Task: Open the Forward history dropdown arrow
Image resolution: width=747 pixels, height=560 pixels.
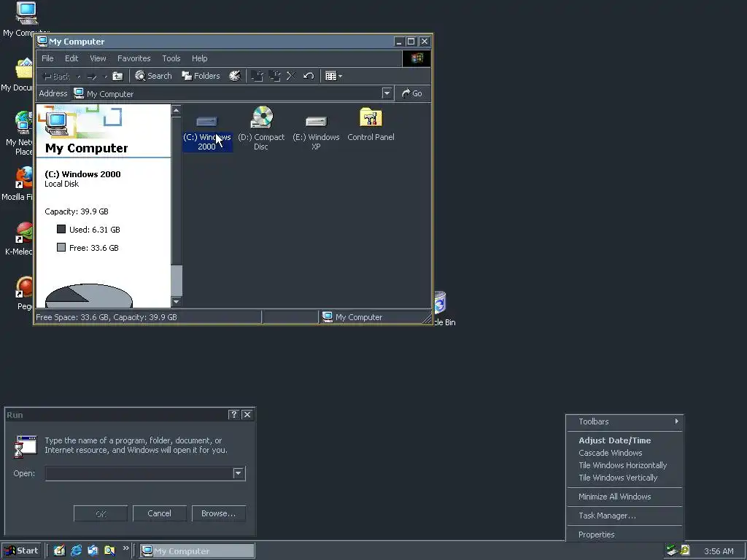Action: click(x=105, y=77)
